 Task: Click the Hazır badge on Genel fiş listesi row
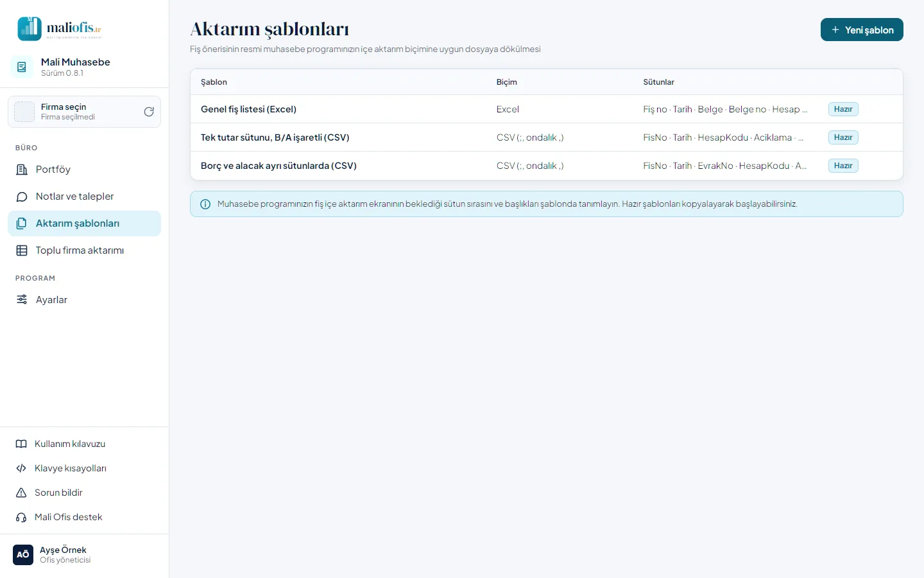[x=843, y=109]
